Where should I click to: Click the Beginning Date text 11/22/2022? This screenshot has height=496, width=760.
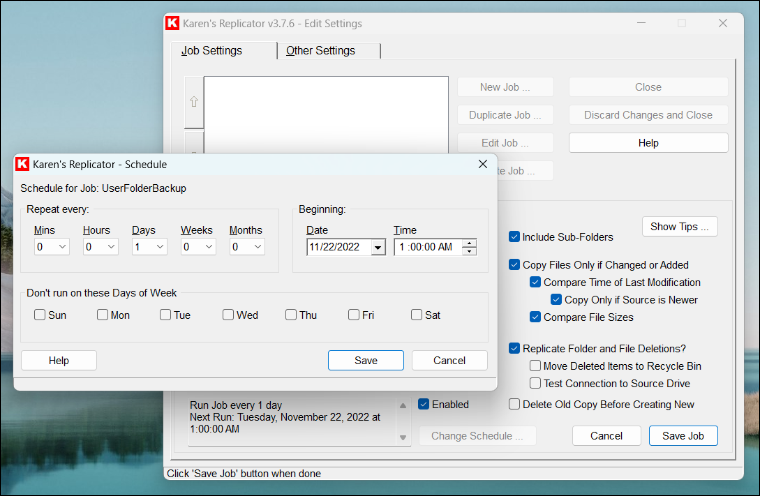point(334,247)
